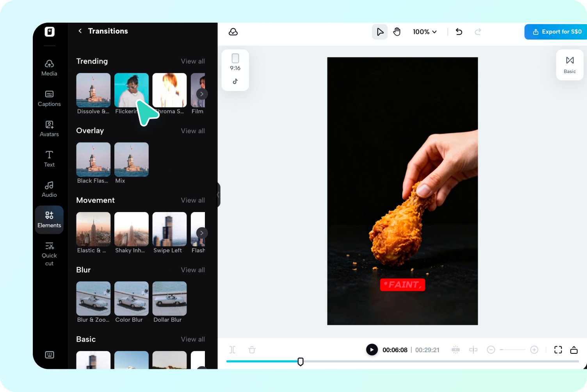
Task: Click the fried chicken video canvas
Action: (402, 191)
